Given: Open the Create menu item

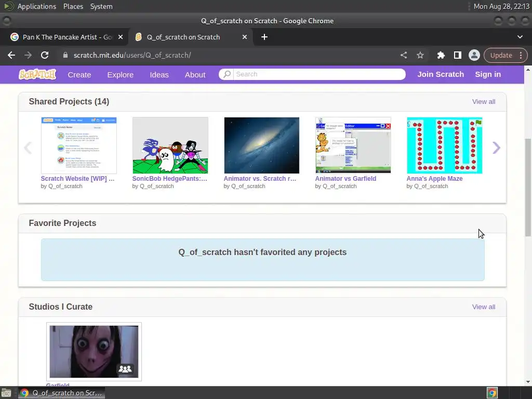Looking at the screenshot, I should click(x=79, y=75).
